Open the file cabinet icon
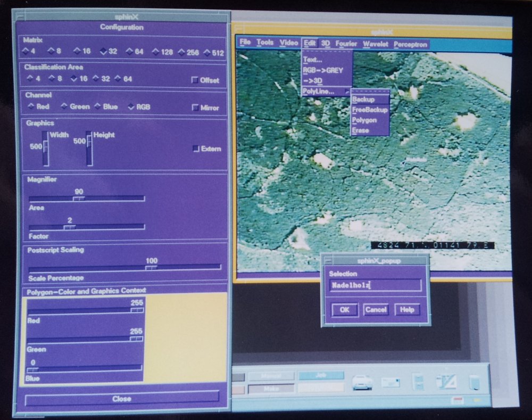The height and width of the screenshot is (420, 532). pos(419,382)
